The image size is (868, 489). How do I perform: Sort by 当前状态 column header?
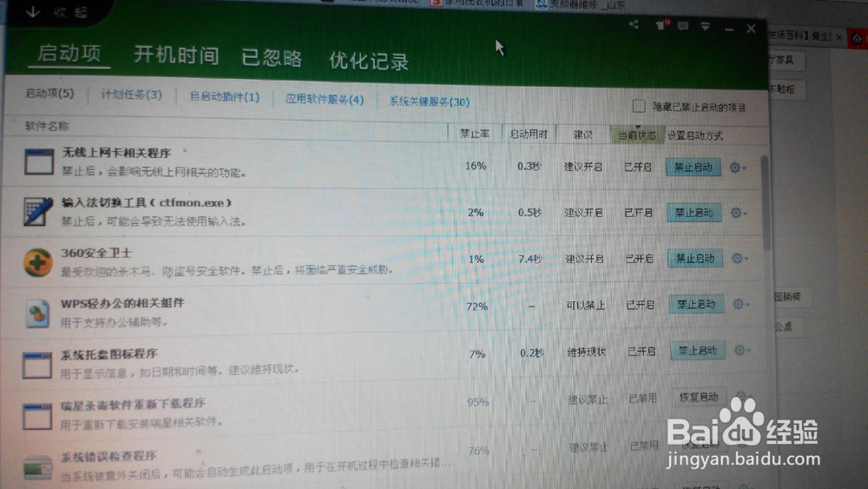(636, 135)
